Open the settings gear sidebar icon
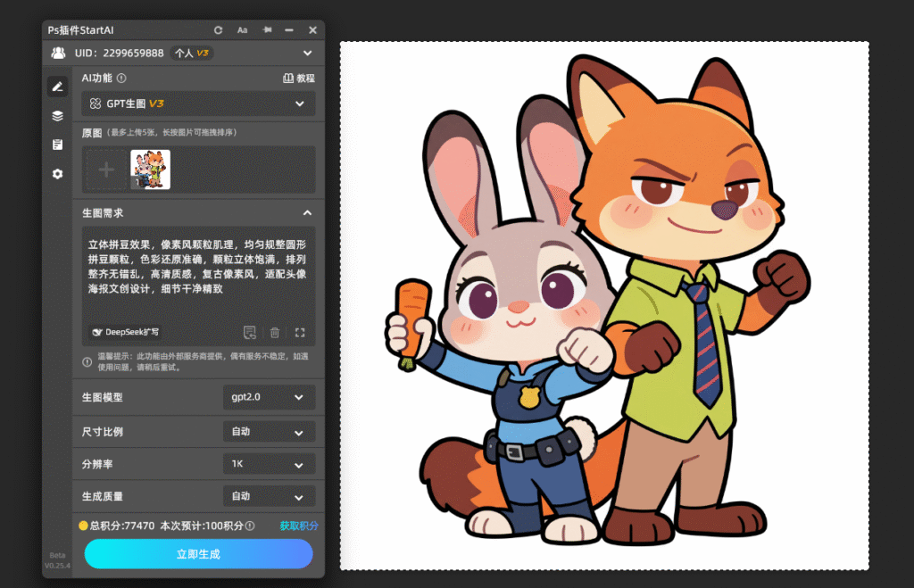Image resolution: width=914 pixels, height=588 pixels. click(57, 174)
